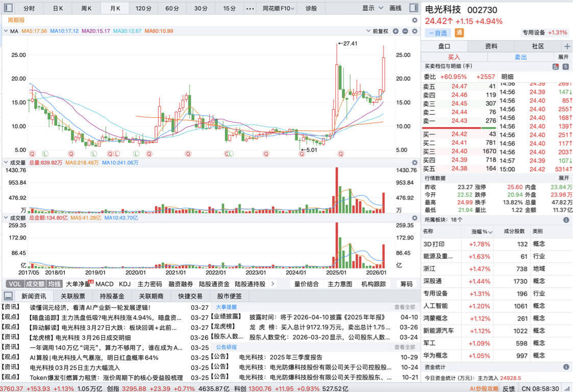Select 60分 period tab
573x392 pixels.
[172, 8]
